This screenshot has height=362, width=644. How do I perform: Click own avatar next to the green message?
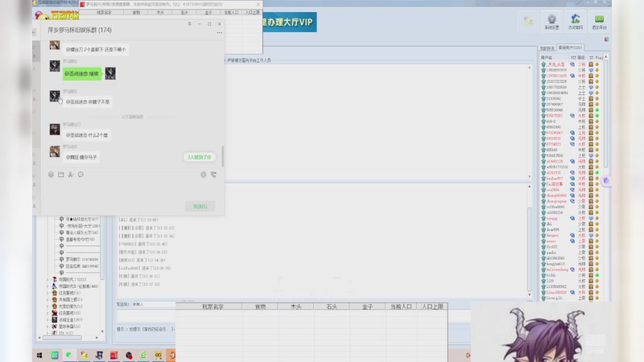110,73
